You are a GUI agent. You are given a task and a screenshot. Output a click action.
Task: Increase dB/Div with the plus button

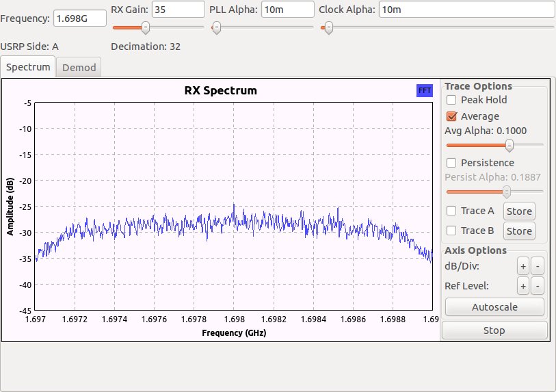pos(522,265)
